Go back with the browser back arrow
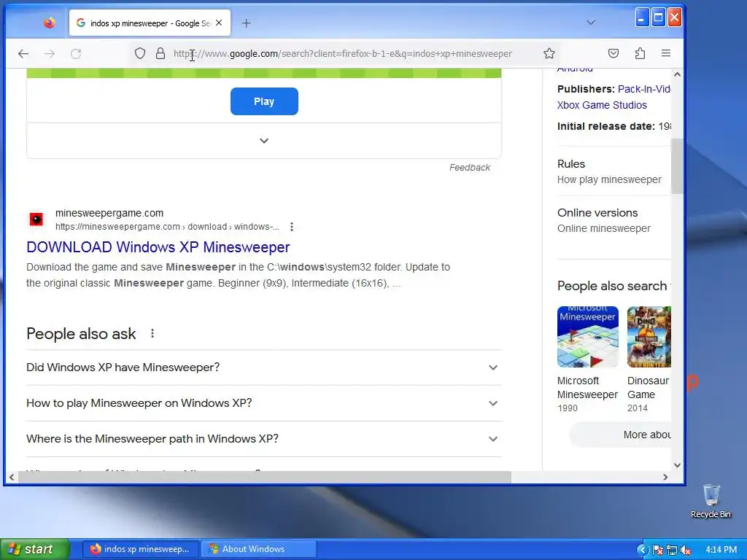This screenshot has width=747, height=560. [x=23, y=54]
